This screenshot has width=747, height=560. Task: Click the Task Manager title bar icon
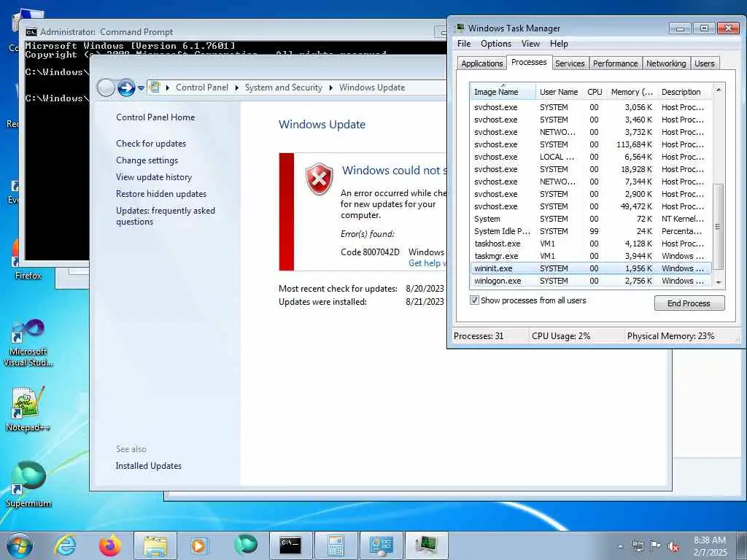460,28
